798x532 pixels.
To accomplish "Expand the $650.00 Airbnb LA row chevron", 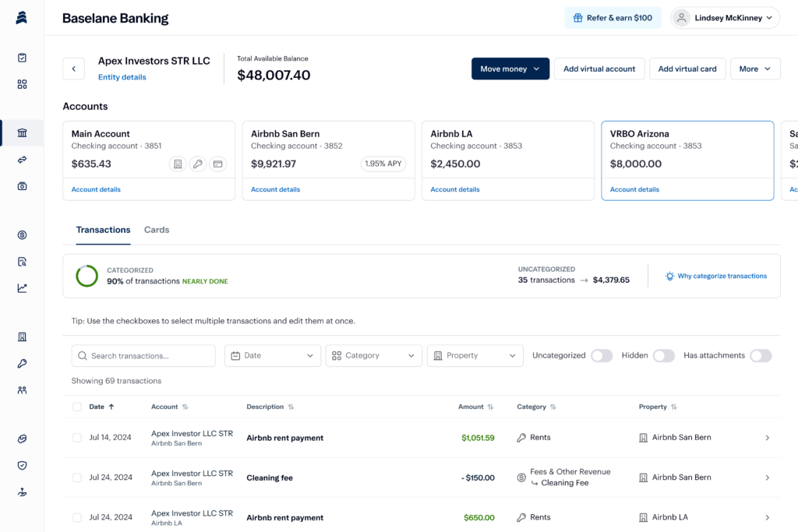I will pyautogui.click(x=767, y=517).
